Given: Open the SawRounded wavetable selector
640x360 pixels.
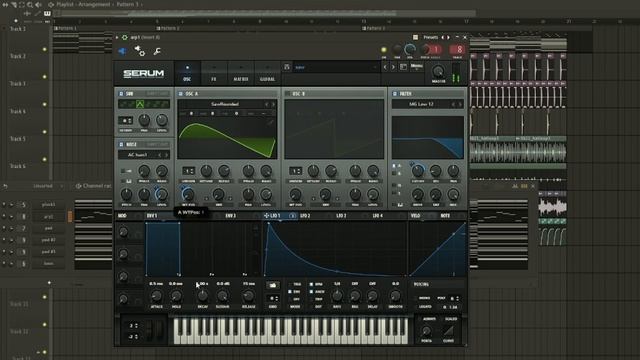Looking at the screenshot, I should click(x=224, y=104).
